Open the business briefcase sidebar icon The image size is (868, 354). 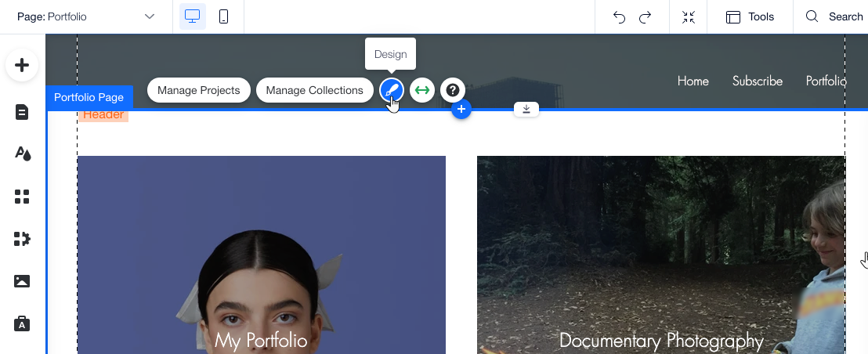coord(22,323)
